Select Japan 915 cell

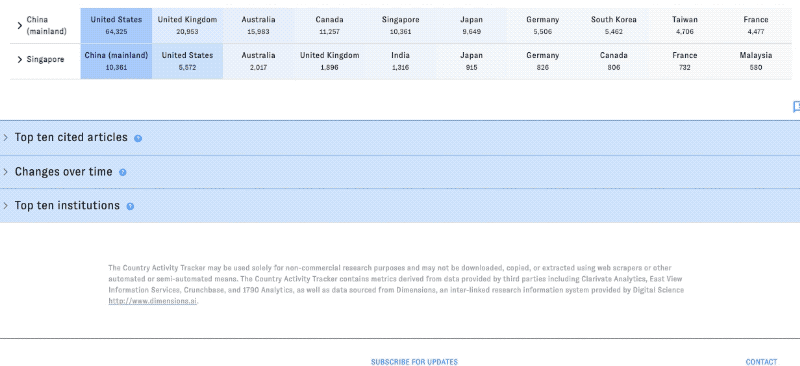point(471,61)
